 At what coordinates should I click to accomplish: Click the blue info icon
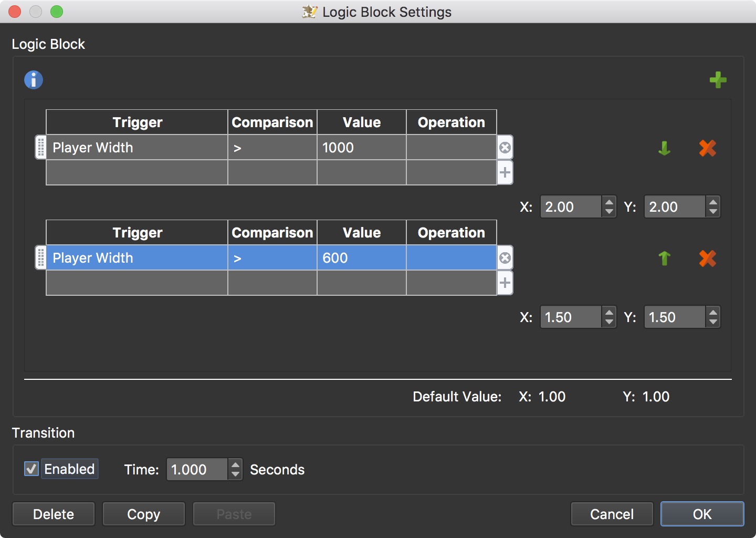tap(33, 80)
